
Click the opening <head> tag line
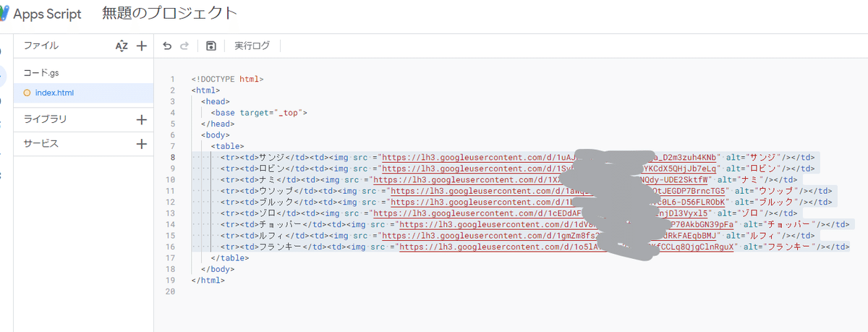pos(216,101)
